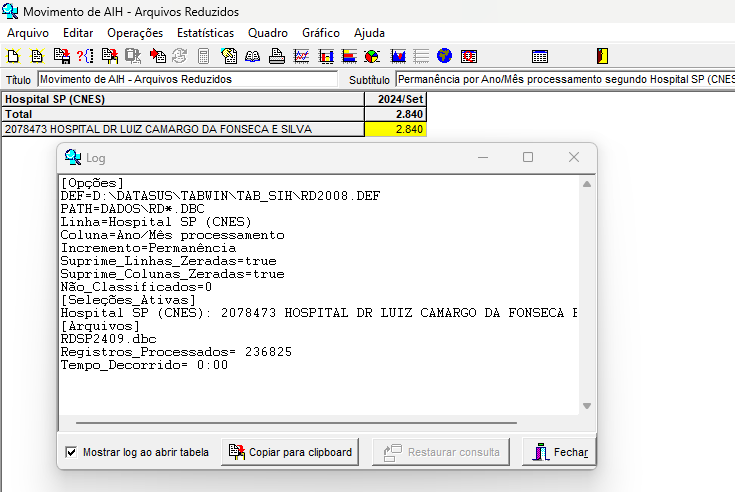
Task: Click the printer toolbar icon
Action: coord(277,56)
